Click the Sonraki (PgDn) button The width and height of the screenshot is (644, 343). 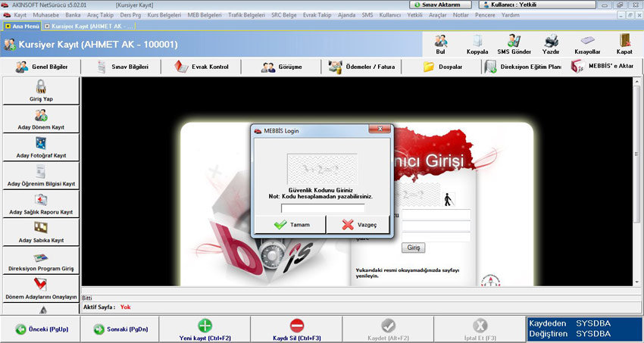120,329
